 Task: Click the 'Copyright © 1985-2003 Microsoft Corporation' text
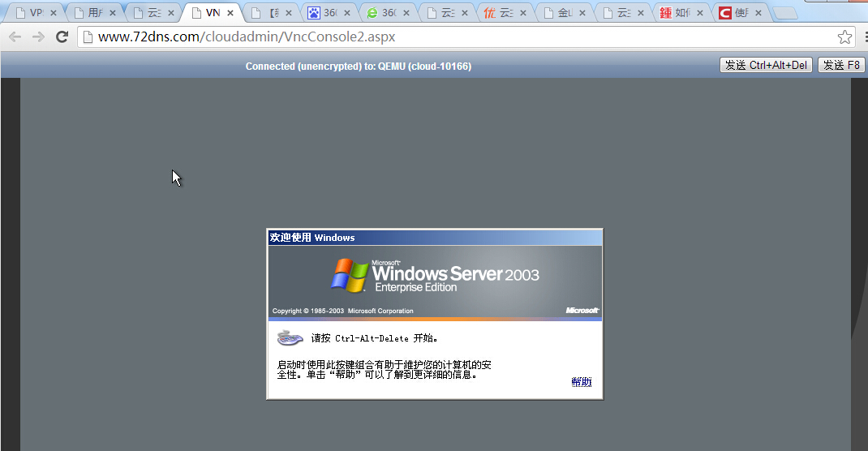pos(342,311)
